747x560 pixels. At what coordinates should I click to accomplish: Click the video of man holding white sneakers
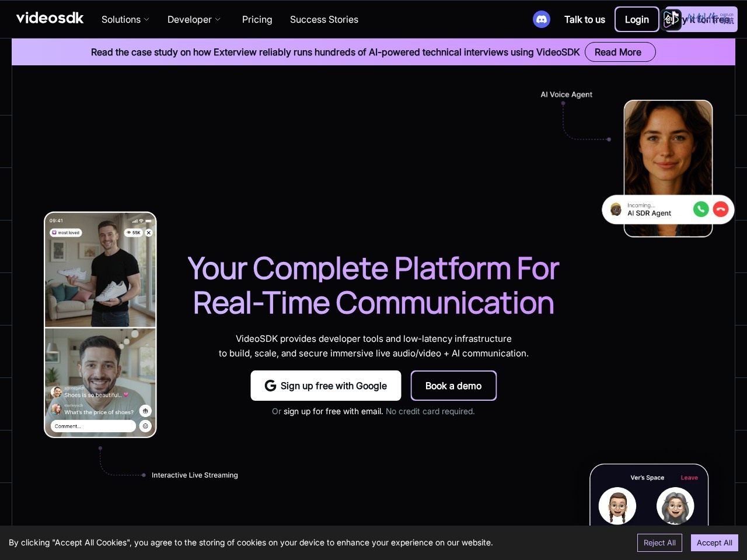pos(100,269)
